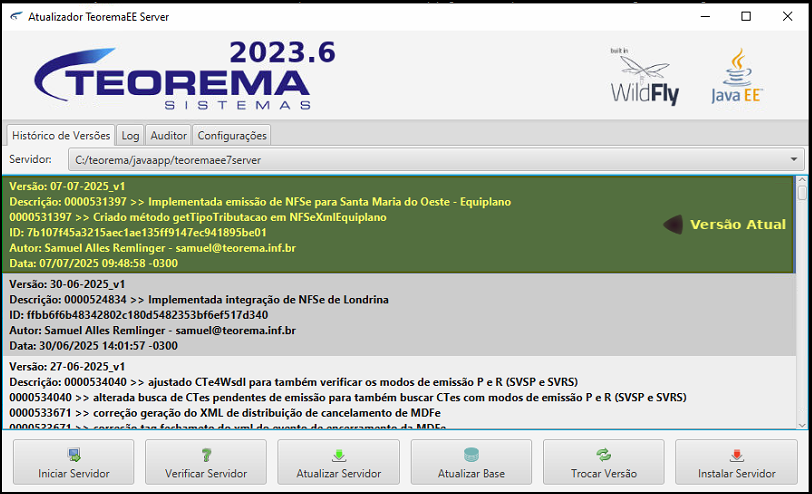Click the Santa Maria do Oeste description line
Image resolution: width=812 pixels, height=494 pixels.
260,202
